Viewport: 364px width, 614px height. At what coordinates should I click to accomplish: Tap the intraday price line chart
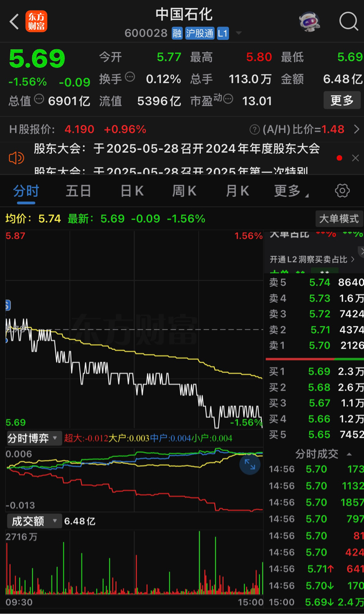(134, 330)
